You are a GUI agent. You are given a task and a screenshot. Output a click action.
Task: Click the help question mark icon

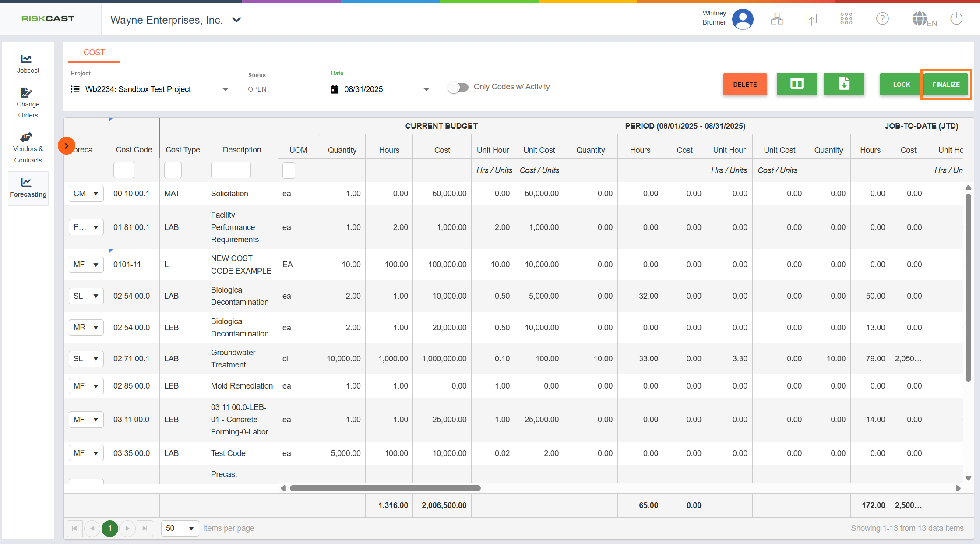(882, 19)
